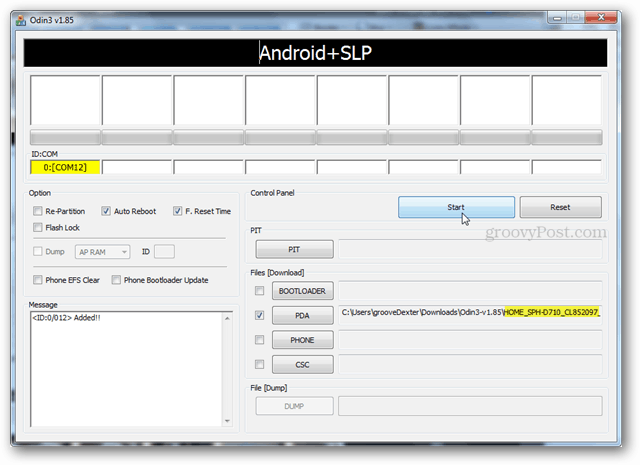The image size is (640, 465).
Task: Click the PHONE file path field
Action: pos(470,340)
